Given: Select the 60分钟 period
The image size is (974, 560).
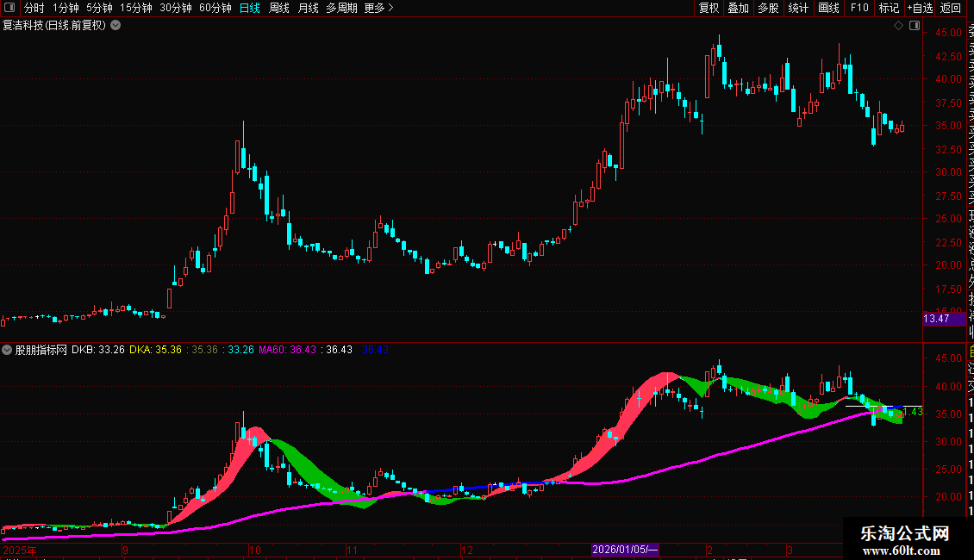Looking at the screenshot, I should pos(215,8).
